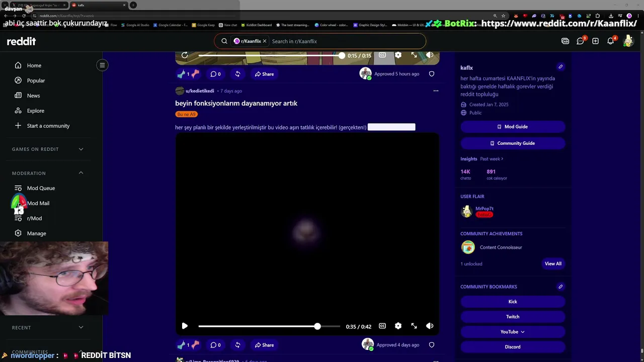Share the post approved 5 hours ago
This screenshot has height=362, width=644.
coord(264,74)
